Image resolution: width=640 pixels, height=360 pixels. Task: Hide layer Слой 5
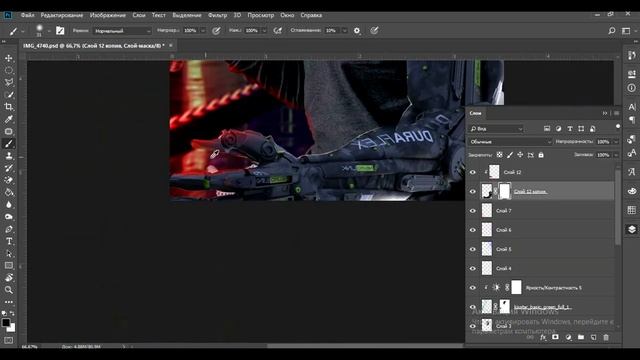pos(473,249)
